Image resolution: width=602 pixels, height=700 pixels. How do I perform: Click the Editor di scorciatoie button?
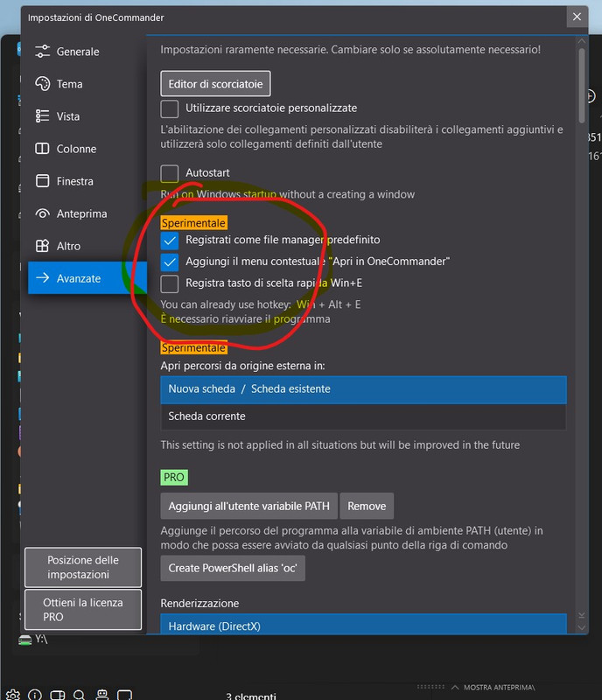[215, 83]
